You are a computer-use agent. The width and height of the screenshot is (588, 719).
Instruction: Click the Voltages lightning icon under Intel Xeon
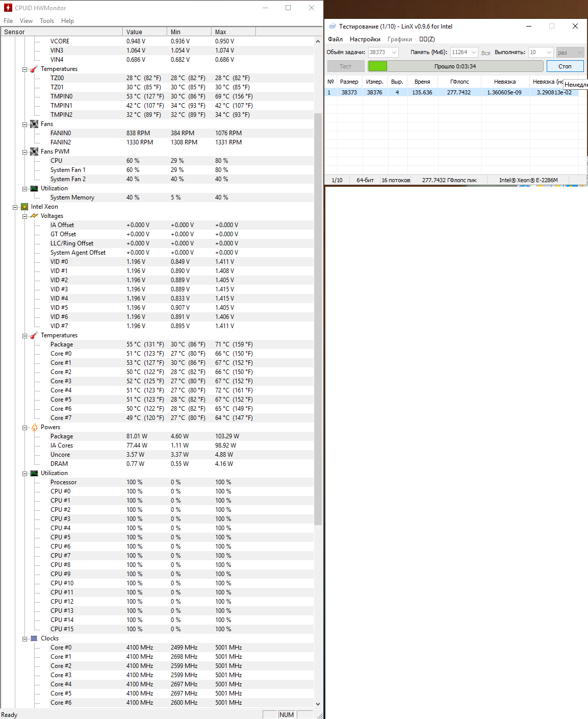(x=34, y=216)
